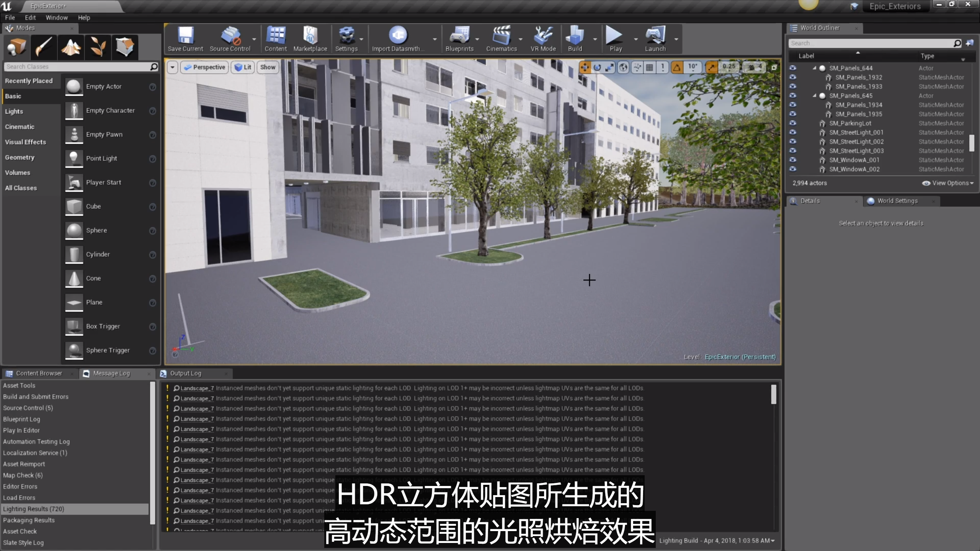Collapse the SM_Panels_644 tree node
The height and width of the screenshot is (551, 980).
814,68
